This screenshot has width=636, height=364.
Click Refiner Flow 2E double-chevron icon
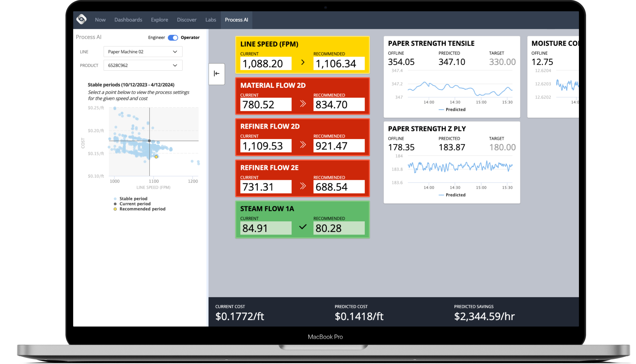click(x=303, y=186)
